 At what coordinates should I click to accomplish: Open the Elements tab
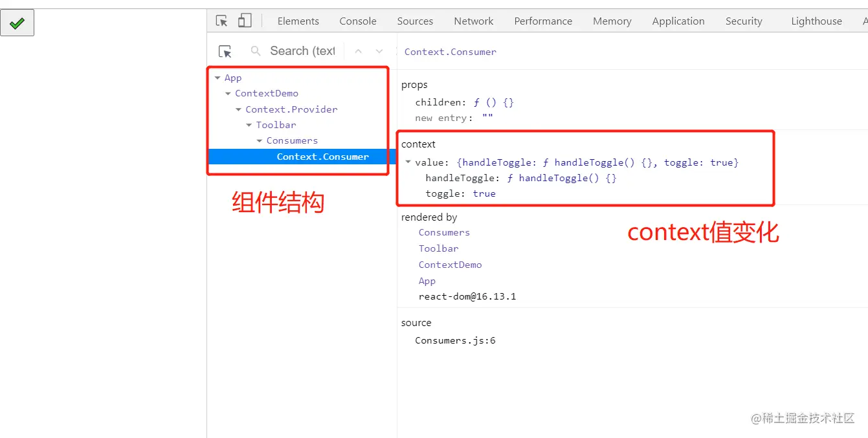(x=298, y=21)
